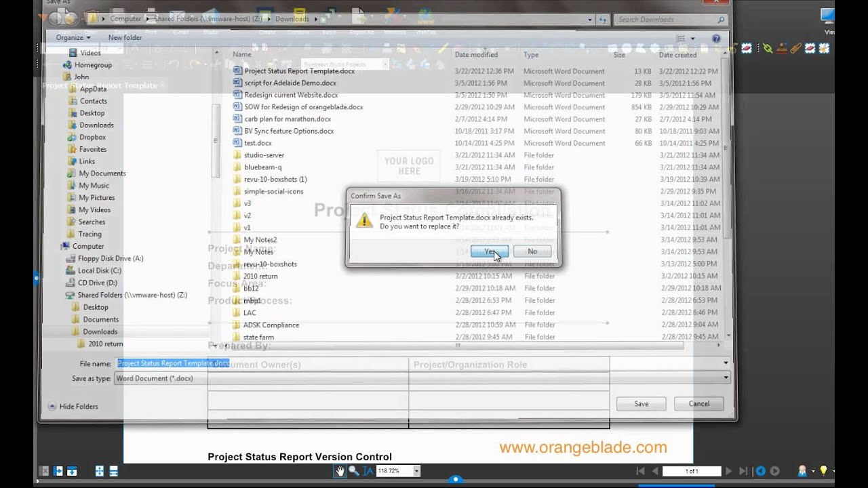Go to the next view
This screenshot has width=868, height=488.
tap(775, 470)
